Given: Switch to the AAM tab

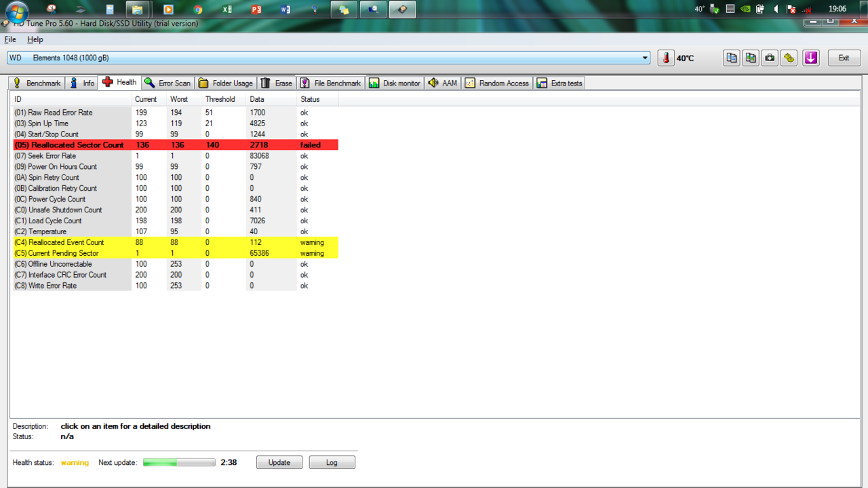Looking at the screenshot, I should [x=443, y=83].
